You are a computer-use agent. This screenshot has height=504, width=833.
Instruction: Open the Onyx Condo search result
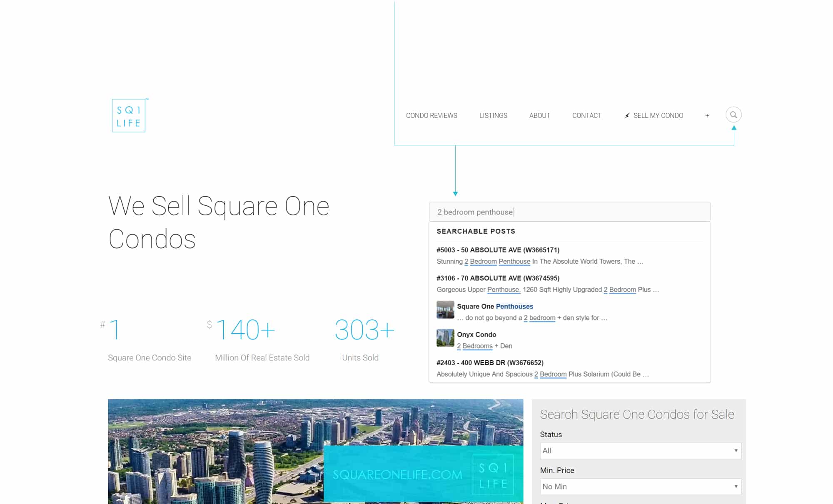coord(476,334)
